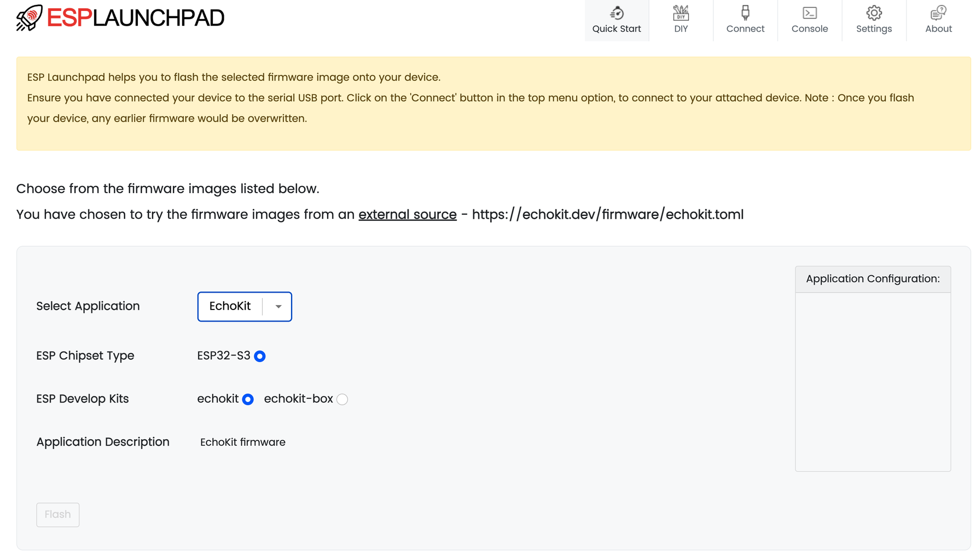Click the Connect USB plug icon

tap(745, 13)
